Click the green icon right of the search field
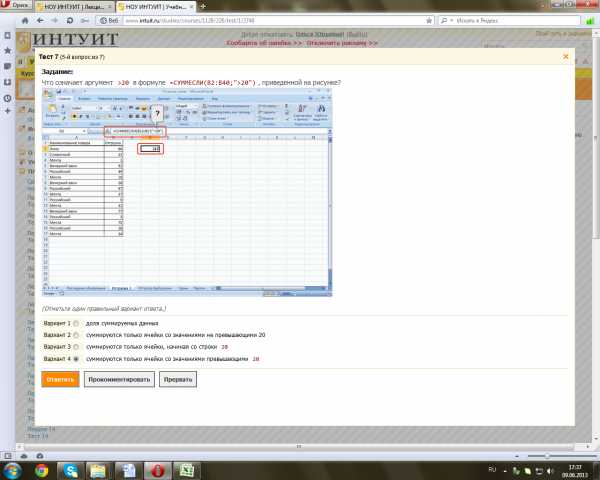The height and width of the screenshot is (480, 600). (590, 21)
